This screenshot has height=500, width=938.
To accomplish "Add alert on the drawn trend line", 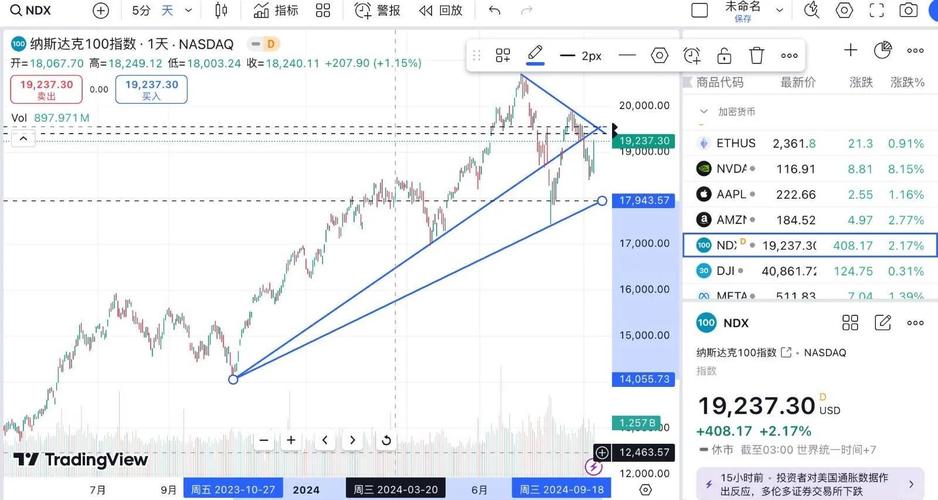I will [692, 56].
